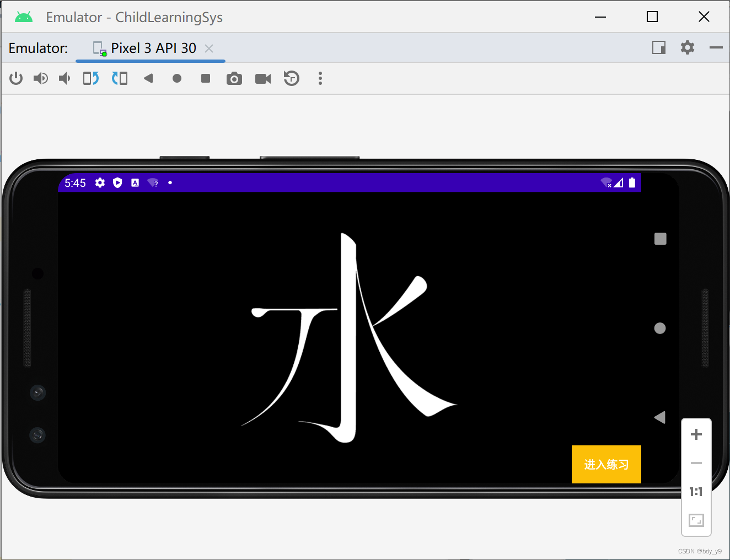Screen dimensions: 730x560
Task: Zoom in with the plus control
Action: click(696, 434)
